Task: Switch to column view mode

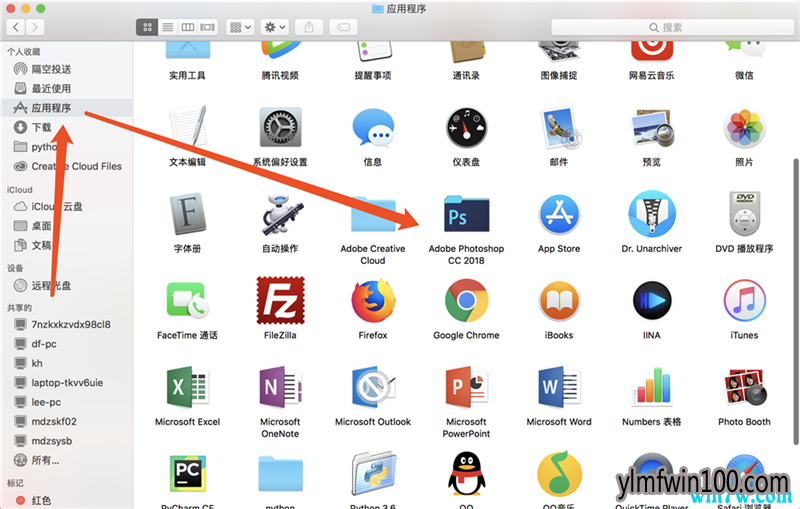Action: point(188,27)
